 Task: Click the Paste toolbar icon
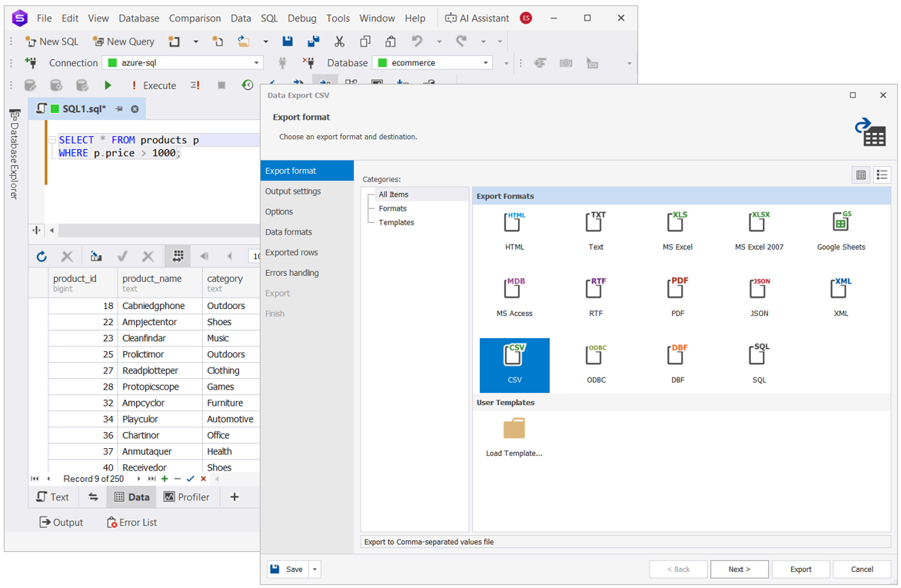[391, 42]
